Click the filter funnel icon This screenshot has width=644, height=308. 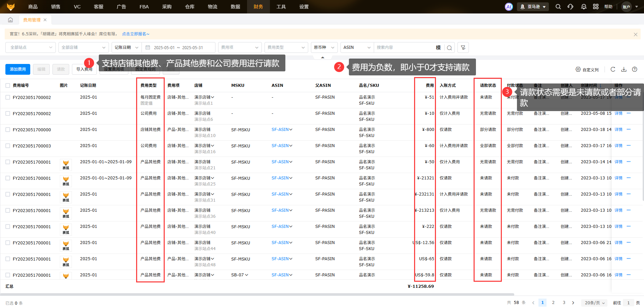point(463,47)
